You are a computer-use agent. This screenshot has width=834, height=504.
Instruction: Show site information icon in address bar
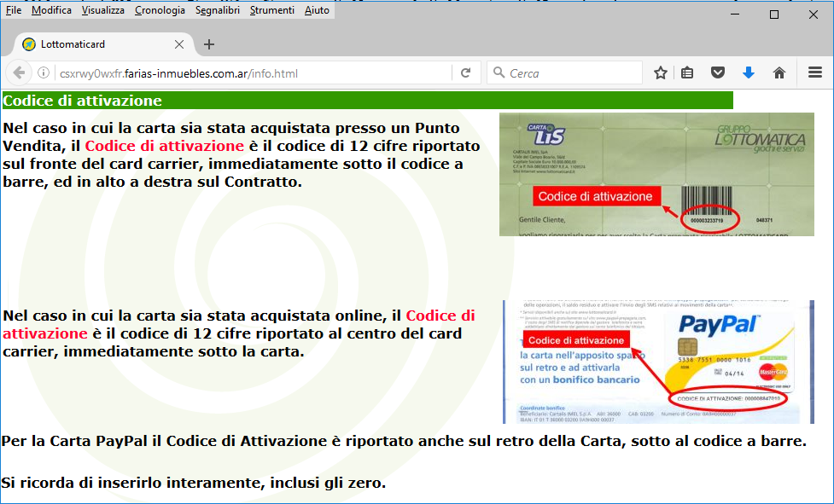coord(44,73)
